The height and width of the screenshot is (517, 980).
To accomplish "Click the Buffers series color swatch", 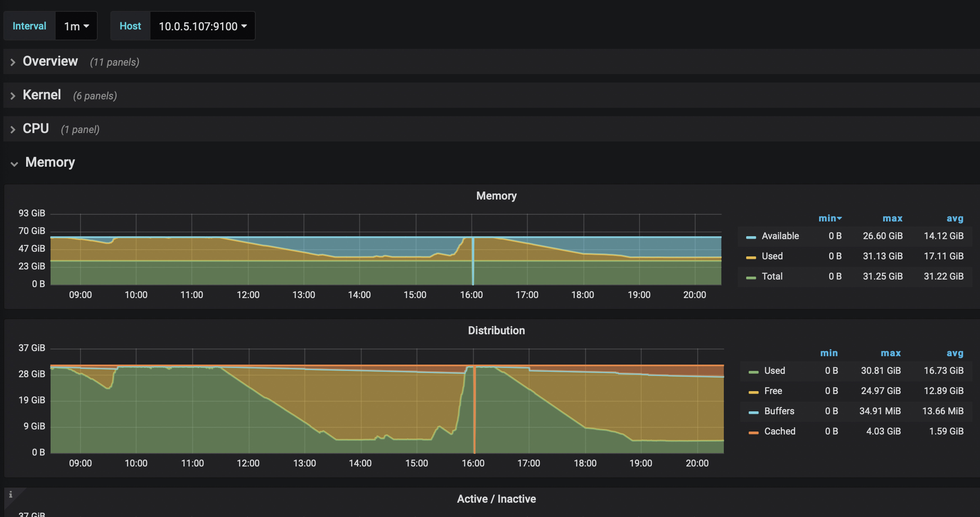I will click(x=753, y=412).
